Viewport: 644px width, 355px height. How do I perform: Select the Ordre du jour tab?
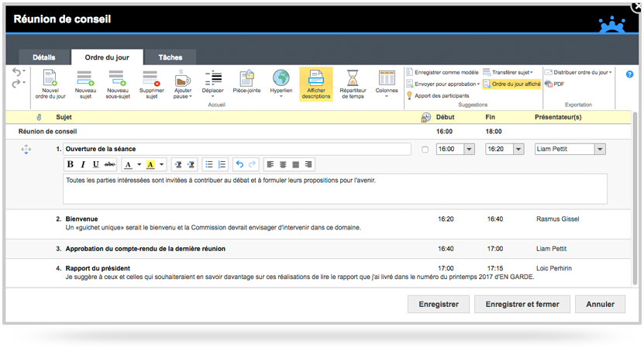(x=107, y=57)
